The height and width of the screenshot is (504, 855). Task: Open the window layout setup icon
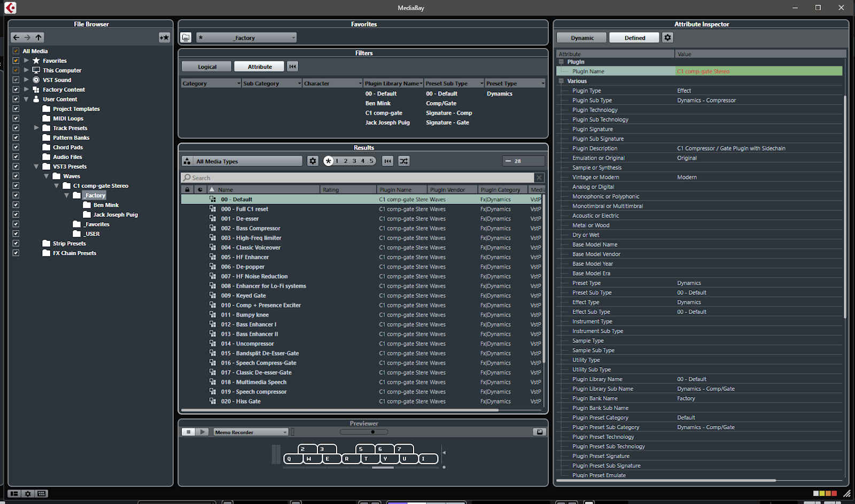pyautogui.click(x=14, y=494)
